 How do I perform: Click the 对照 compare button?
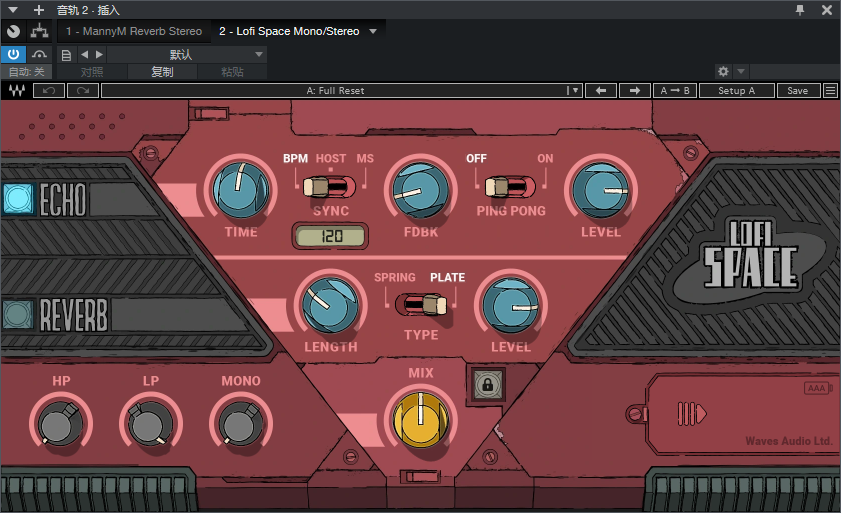pyautogui.click(x=92, y=72)
